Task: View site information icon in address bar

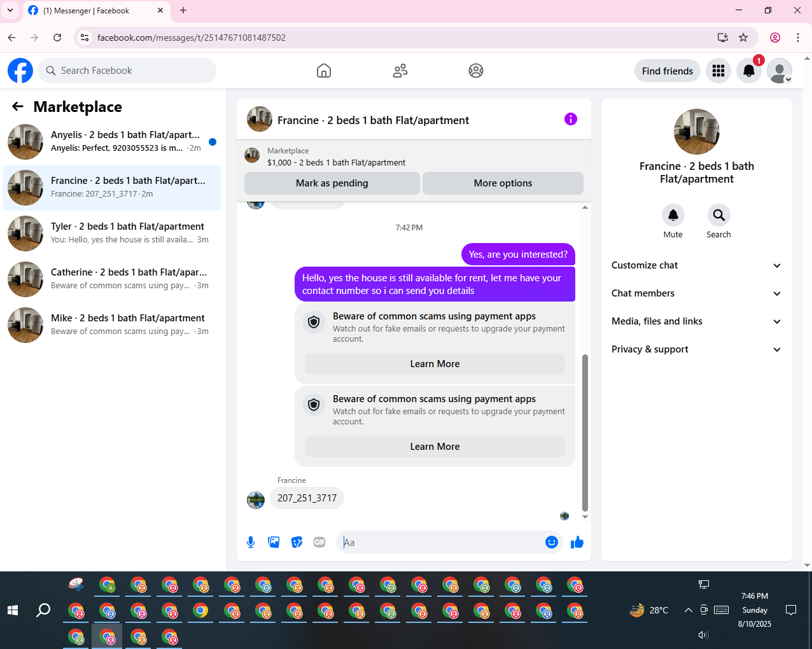Action: [x=85, y=38]
